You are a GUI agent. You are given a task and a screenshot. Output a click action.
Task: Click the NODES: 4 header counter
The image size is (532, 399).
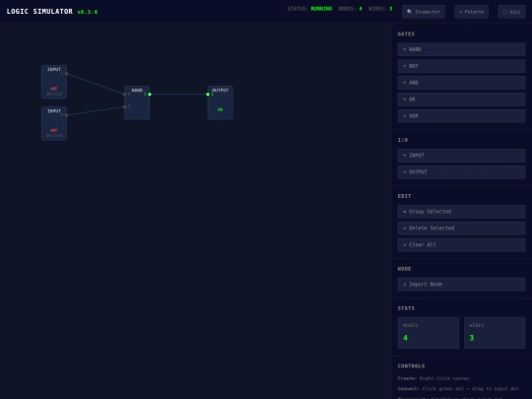350,9
